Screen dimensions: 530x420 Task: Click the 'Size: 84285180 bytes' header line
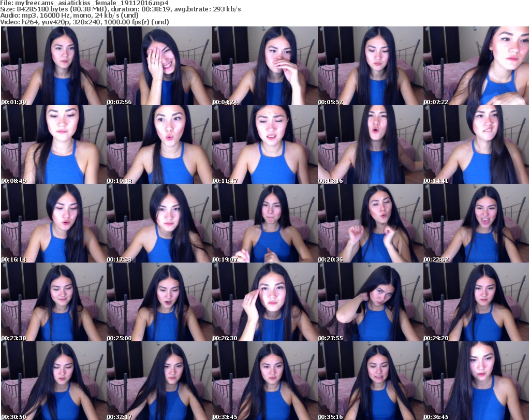pos(121,9)
